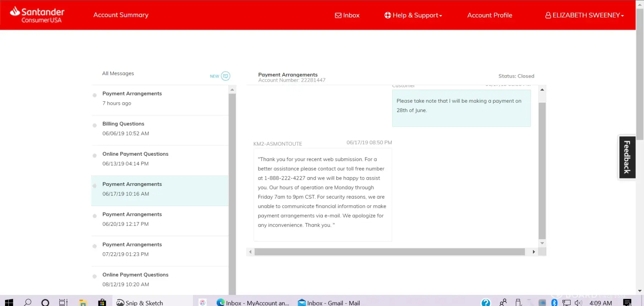Open the Feedback side tab
Screen dimensions: 644x306
[627, 157]
